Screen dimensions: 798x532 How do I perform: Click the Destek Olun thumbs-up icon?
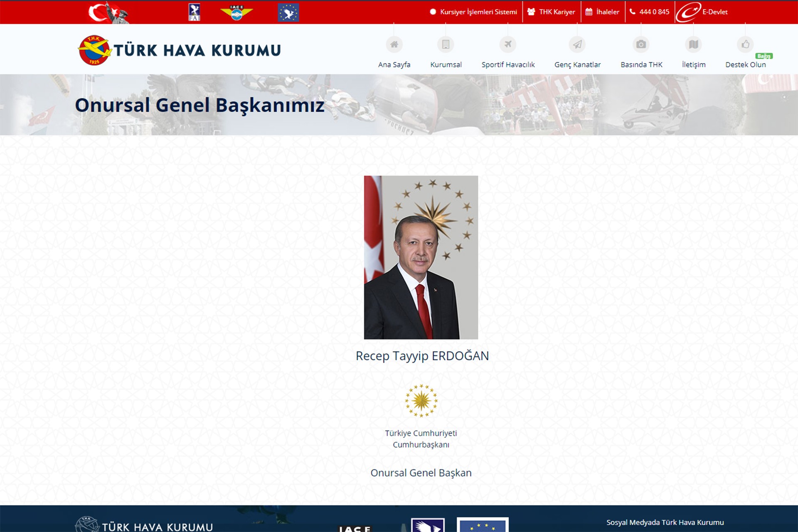click(x=745, y=44)
